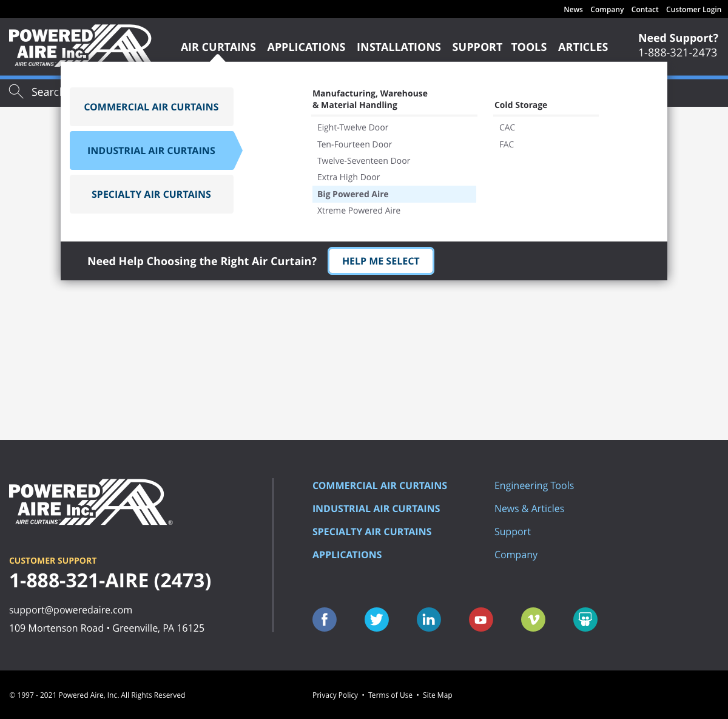This screenshot has height=719, width=728.
Task: Open the YouTube social icon
Action: point(481,619)
